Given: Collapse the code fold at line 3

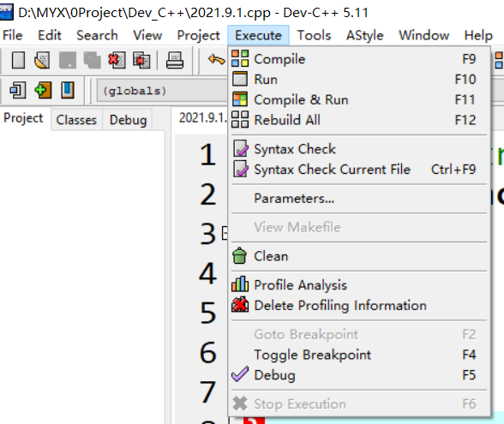Looking at the screenshot, I should [x=225, y=233].
